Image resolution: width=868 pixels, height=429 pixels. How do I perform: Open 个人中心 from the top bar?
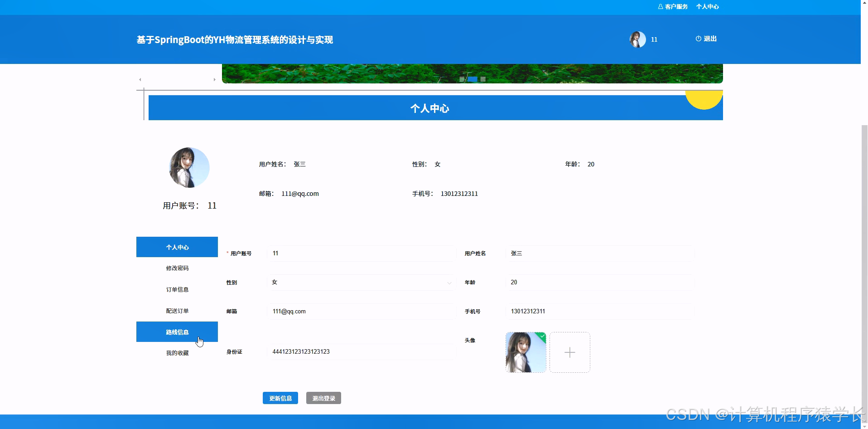point(707,6)
